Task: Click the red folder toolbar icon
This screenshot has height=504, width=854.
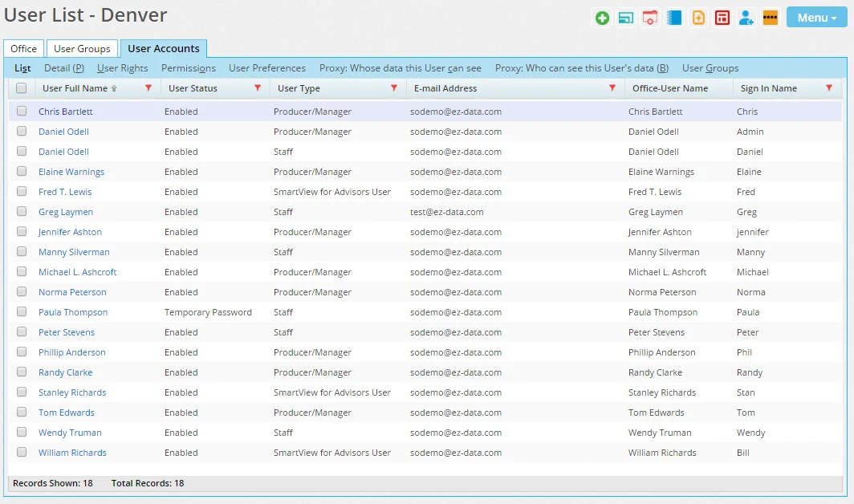Action: 650,18
